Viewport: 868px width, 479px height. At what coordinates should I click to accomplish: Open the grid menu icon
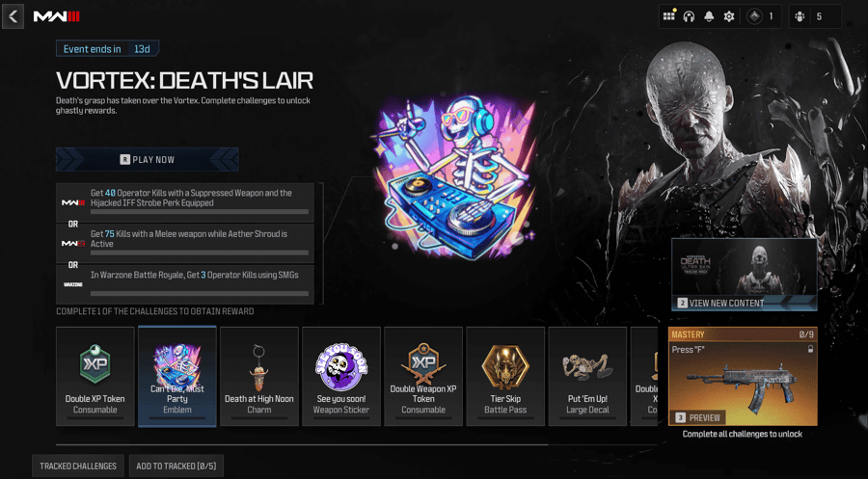tap(668, 16)
